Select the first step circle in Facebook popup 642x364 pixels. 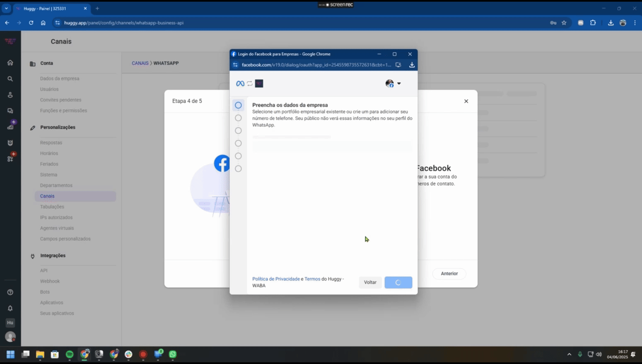coord(238,105)
